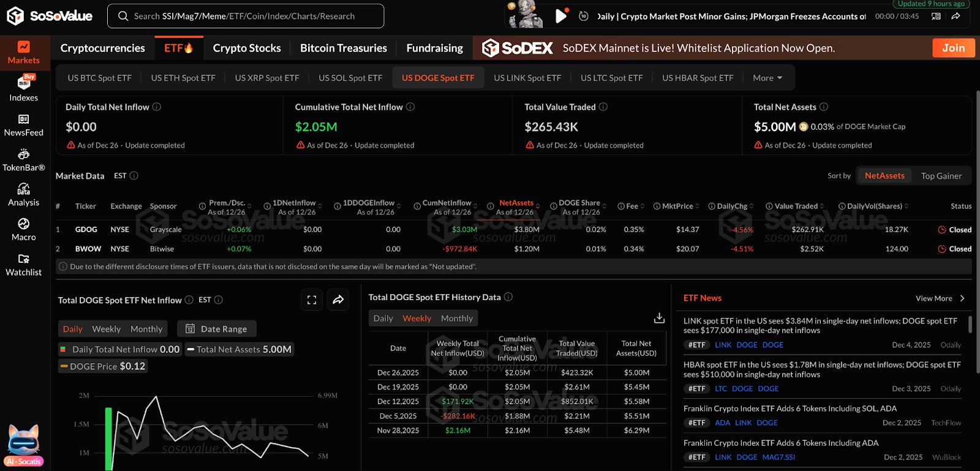The width and height of the screenshot is (980, 471).
Task: Open the Analysis sidebar icon
Action: [x=23, y=189]
